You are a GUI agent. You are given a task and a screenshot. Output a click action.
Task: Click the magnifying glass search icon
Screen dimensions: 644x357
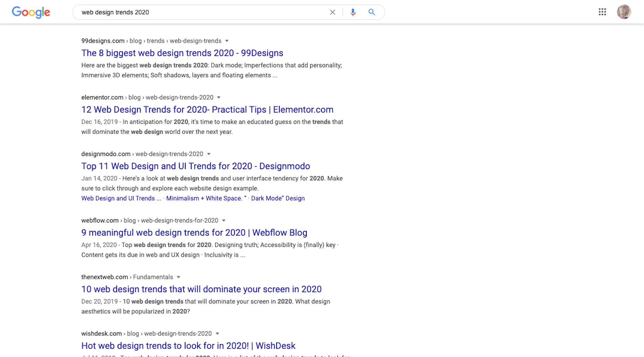[372, 12]
